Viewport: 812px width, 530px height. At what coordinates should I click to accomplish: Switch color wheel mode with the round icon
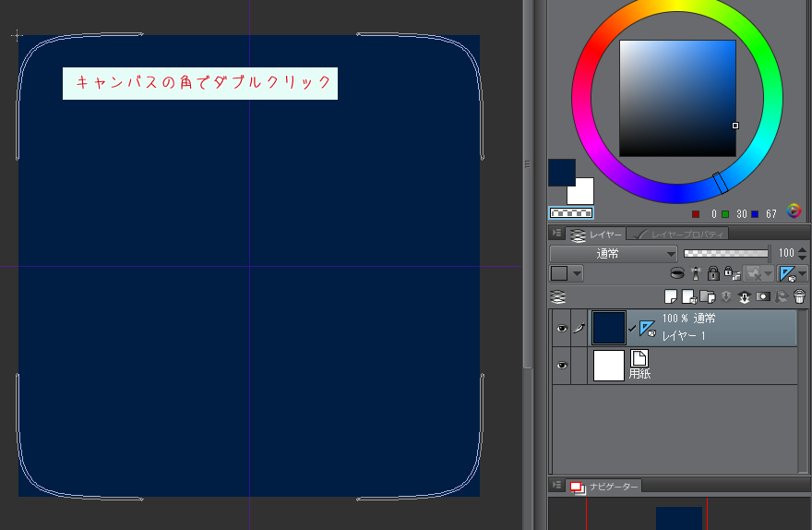coord(794,211)
